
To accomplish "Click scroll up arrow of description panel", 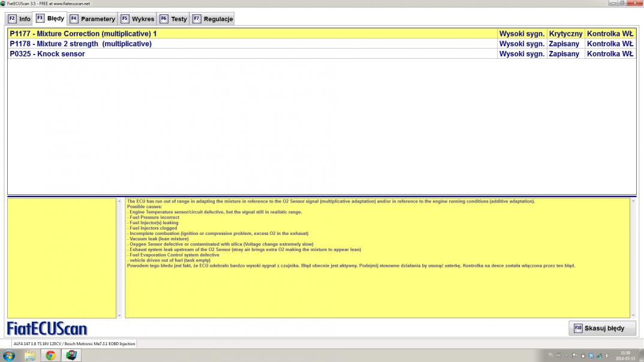I will point(633,201).
